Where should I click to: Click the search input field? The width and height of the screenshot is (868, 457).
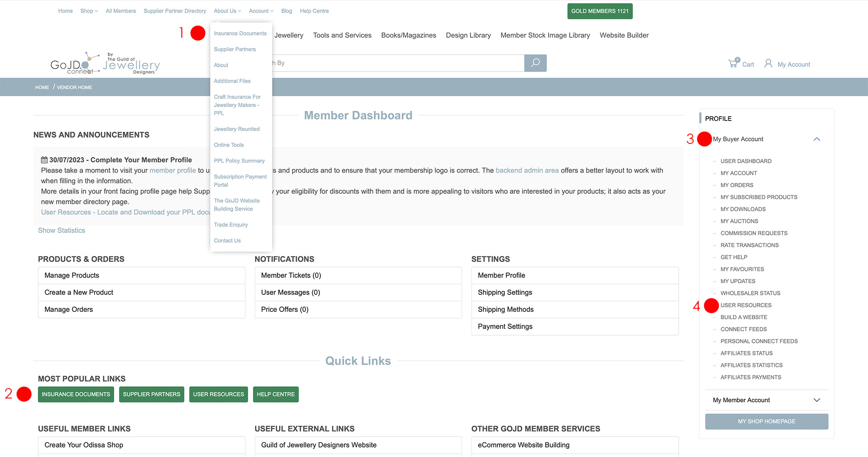[398, 63]
